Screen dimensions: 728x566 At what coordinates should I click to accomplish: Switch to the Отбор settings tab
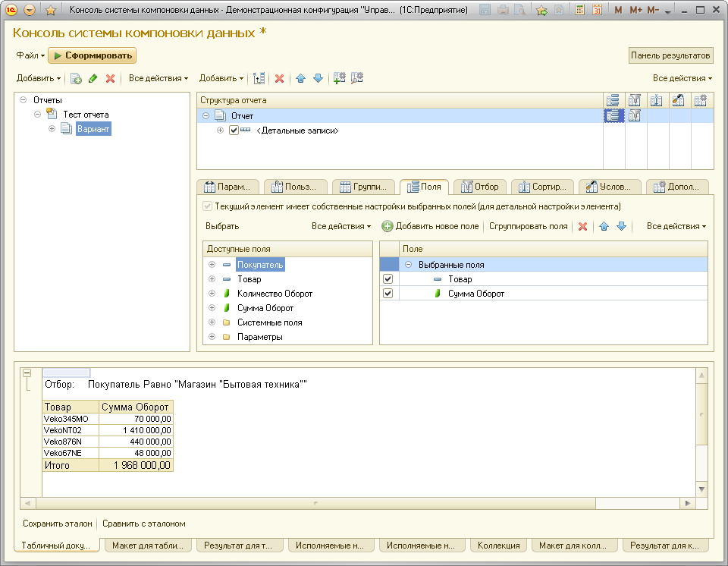481,187
